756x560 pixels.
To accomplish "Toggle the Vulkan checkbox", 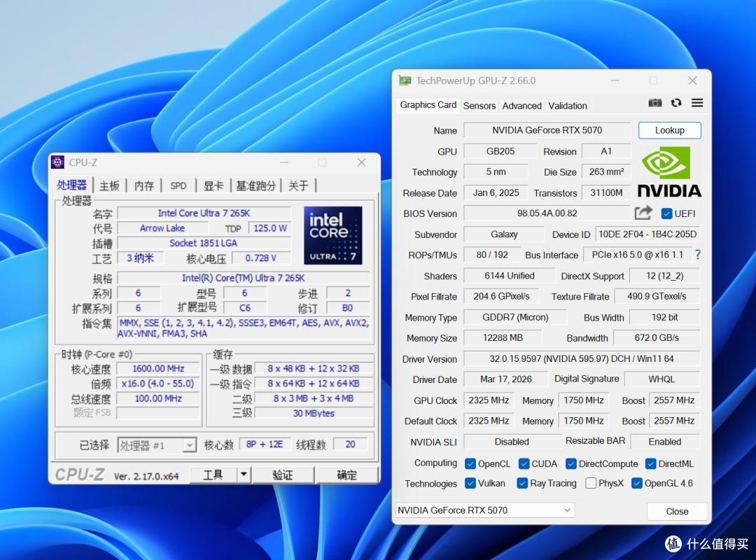I will tap(470, 483).
